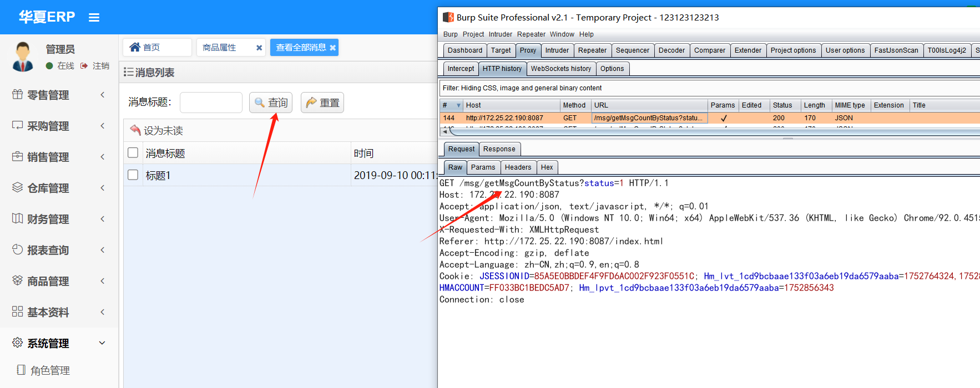Click the arrow icon on 重置 button

pyautogui.click(x=311, y=103)
